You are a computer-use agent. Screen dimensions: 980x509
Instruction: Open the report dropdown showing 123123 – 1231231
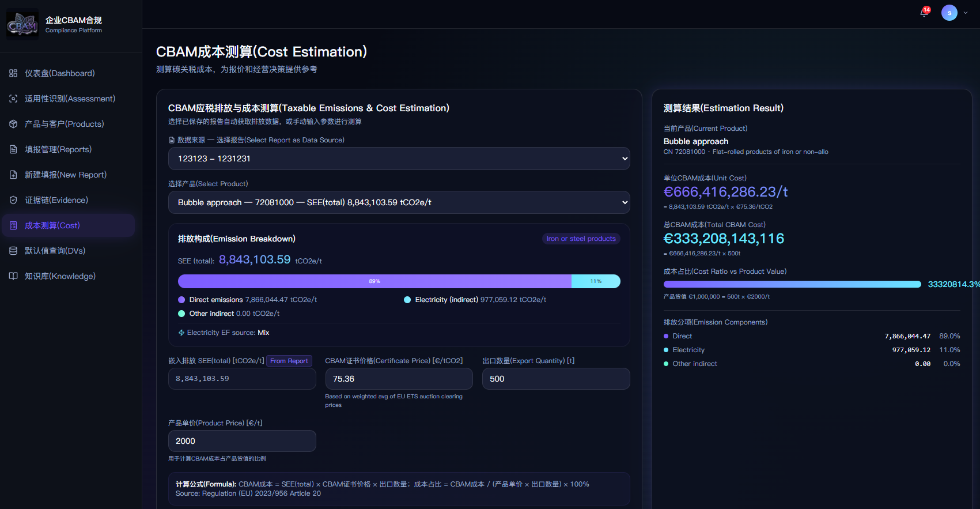pyautogui.click(x=399, y=159)
